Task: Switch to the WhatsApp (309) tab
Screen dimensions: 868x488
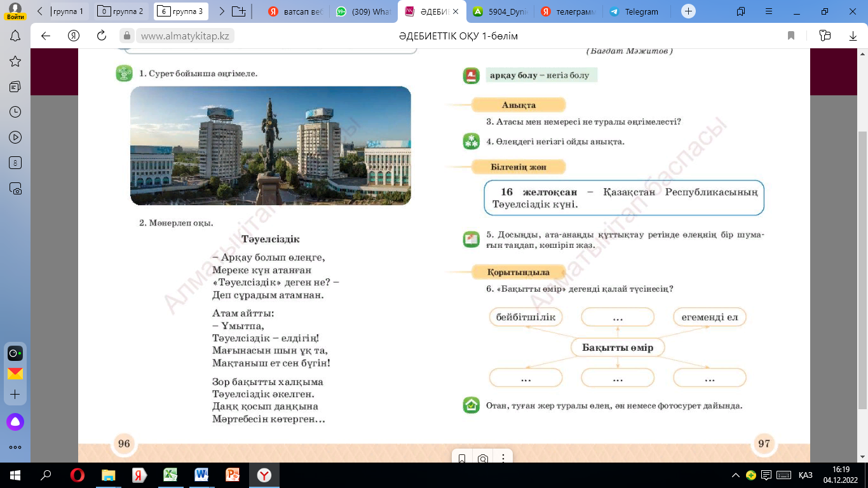Action: 363,11
